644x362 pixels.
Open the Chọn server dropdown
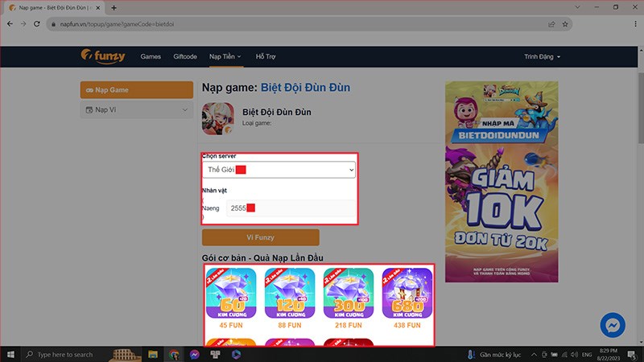pyautogui.click(x=279, y=170)
